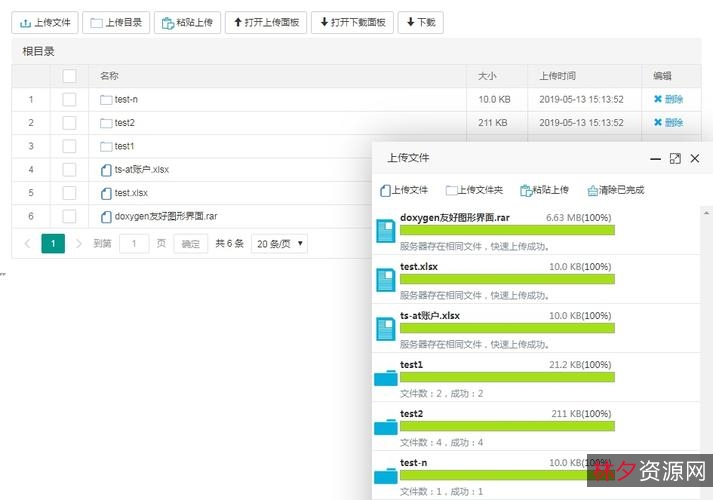
Task: Click folder icon of test-n upload item
Action: 386,476
